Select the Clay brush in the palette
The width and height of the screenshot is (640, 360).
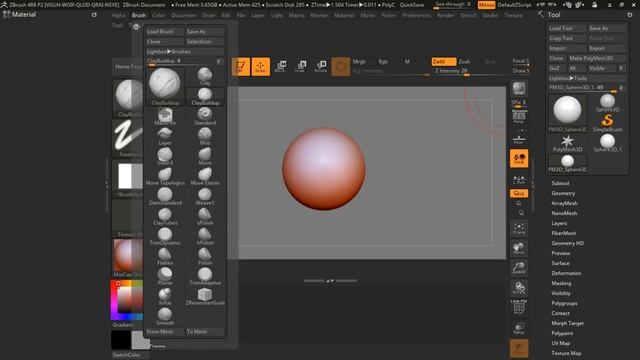coord(205,76)
